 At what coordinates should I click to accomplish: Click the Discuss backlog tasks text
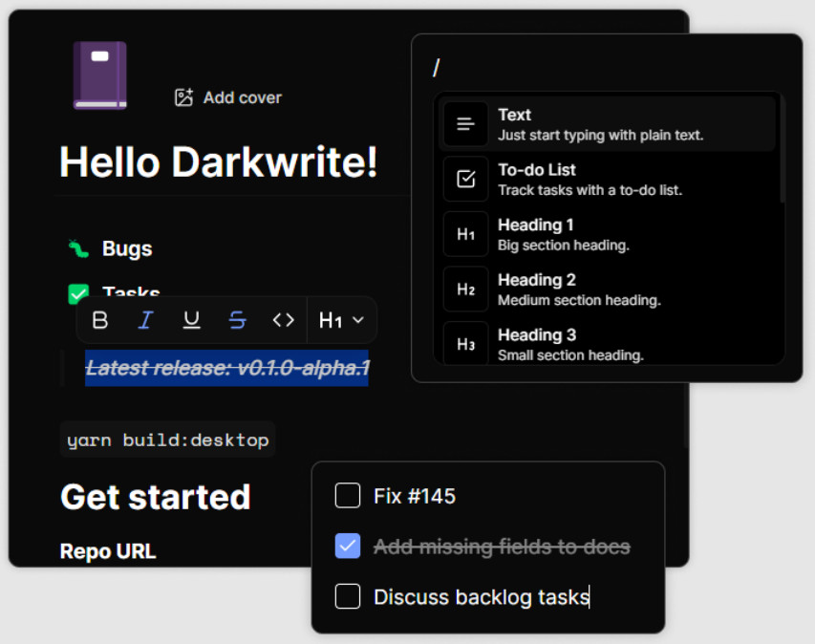pos(482,597)
